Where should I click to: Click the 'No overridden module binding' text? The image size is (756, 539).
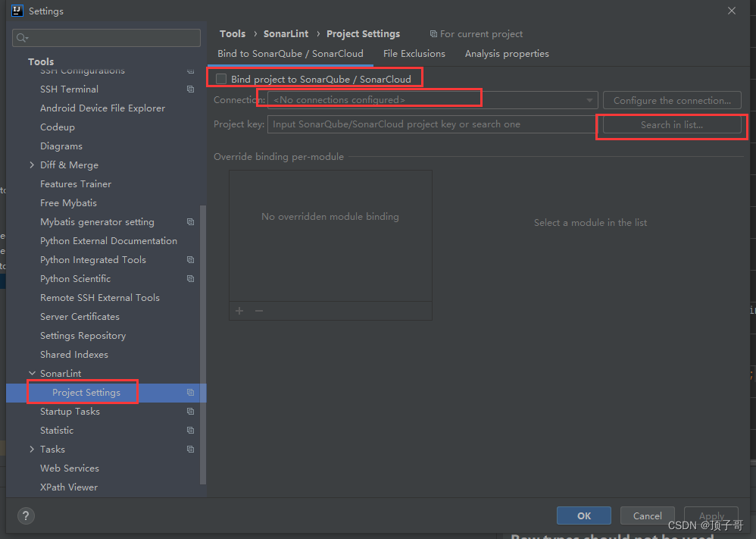(x=330, y=216)
